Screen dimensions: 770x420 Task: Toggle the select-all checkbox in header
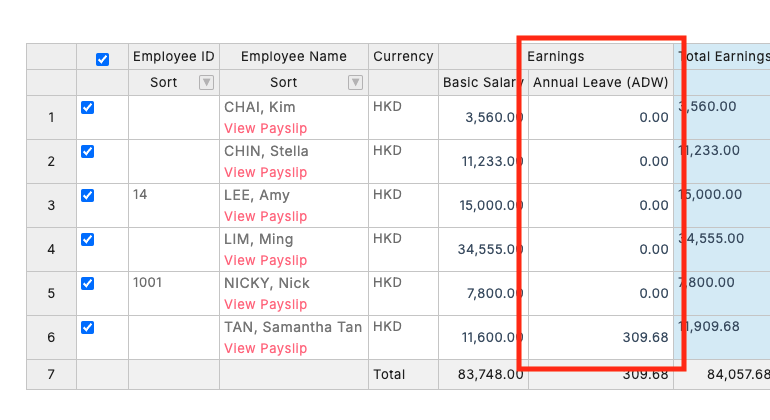point(102,59)
